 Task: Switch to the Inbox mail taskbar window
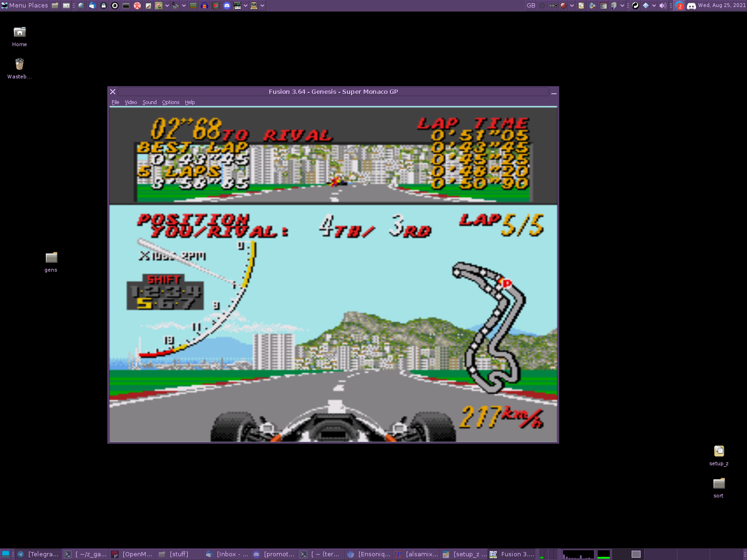[x=227, y=554]
